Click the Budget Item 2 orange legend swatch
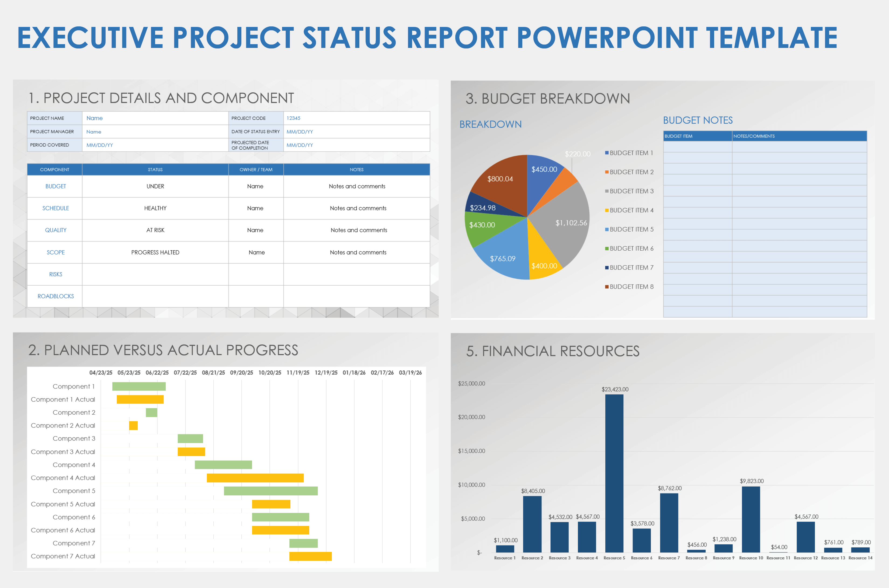 pyautogui.click(x=606, y=172)
